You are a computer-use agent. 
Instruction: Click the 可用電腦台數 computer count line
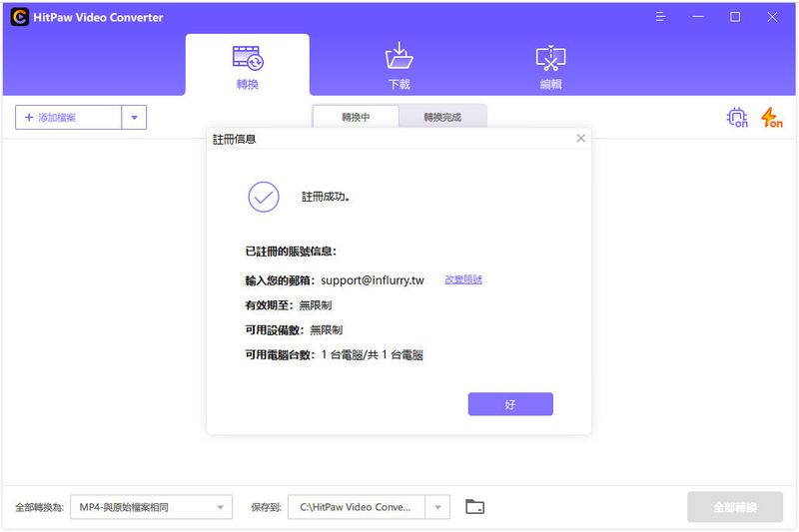click(x=335, y=355)
